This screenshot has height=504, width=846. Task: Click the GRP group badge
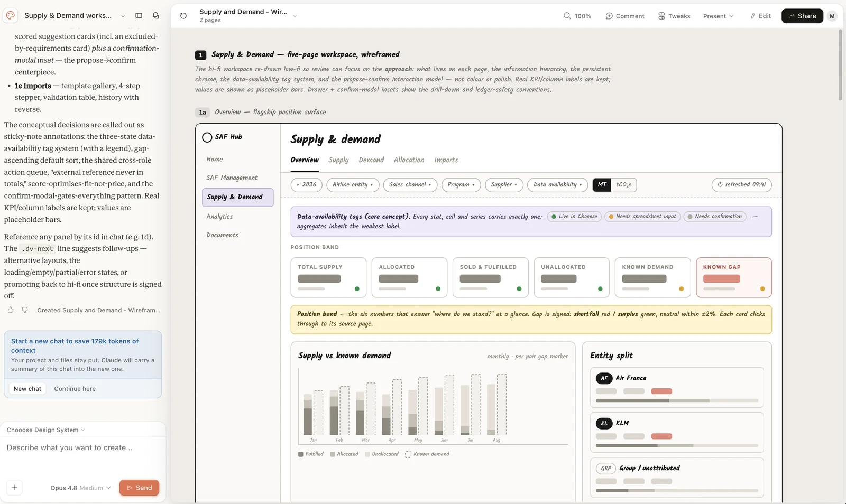[606, 468]
